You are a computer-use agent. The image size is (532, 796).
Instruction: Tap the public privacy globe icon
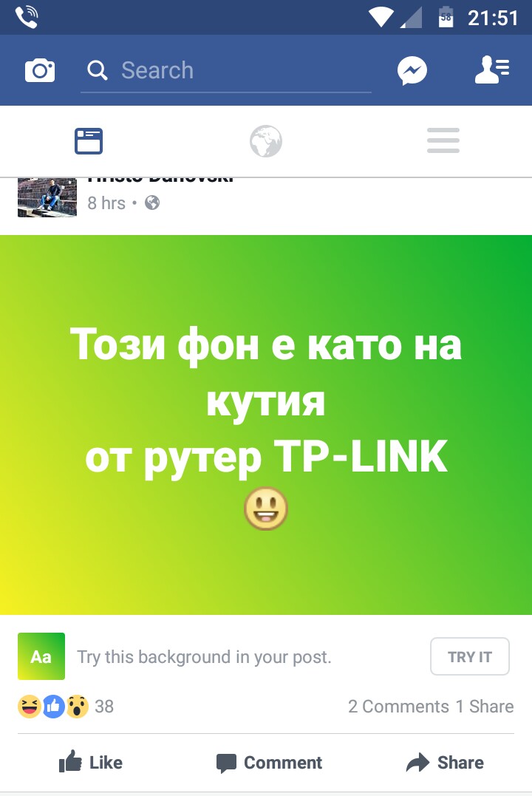[x=152, y=203]
